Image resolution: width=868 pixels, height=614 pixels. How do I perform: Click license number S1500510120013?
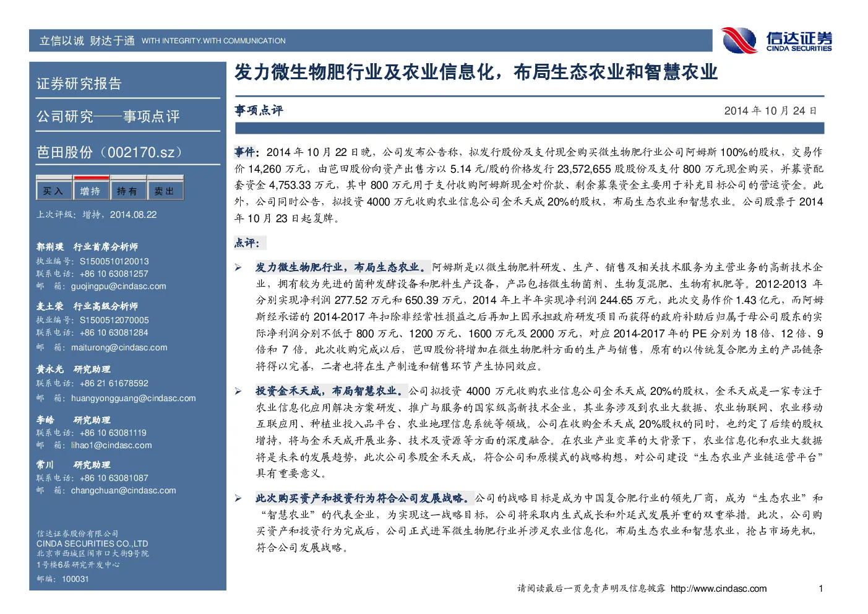(x=114, y=261)
